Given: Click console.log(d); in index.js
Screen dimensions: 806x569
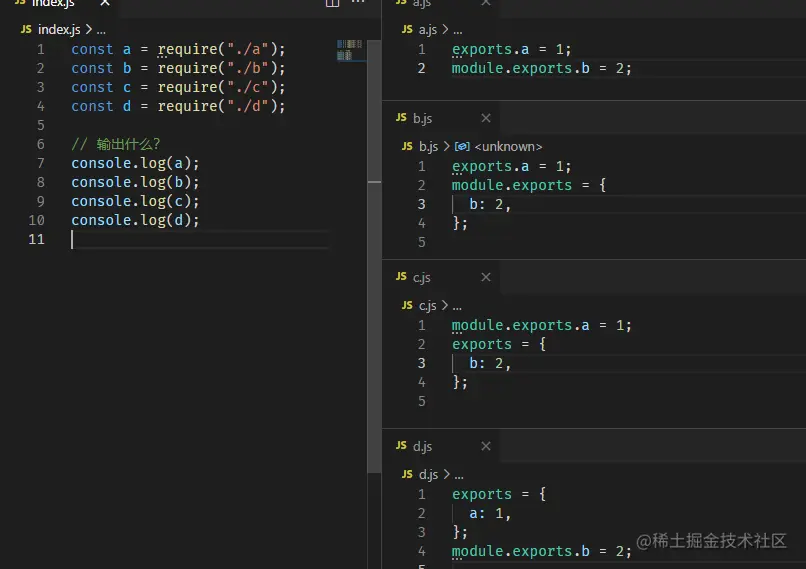Looking at the screenshot, I should [135, 221].
